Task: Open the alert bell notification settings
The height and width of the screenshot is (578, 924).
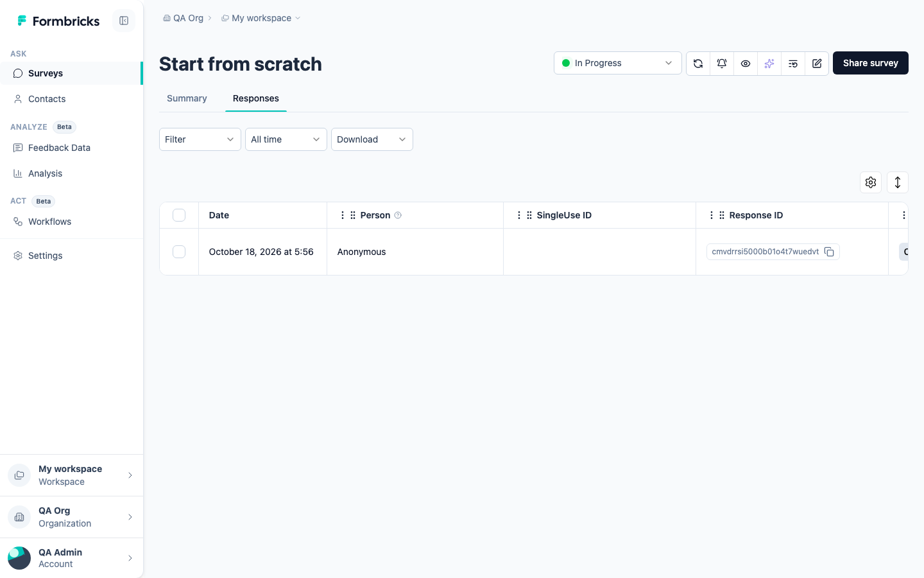Action: coord(722,63)
